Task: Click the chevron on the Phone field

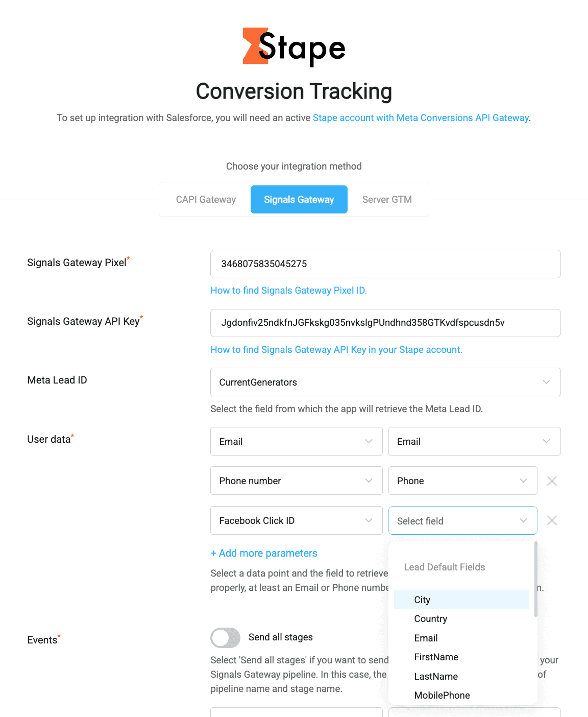Action: tap(523, 481)
